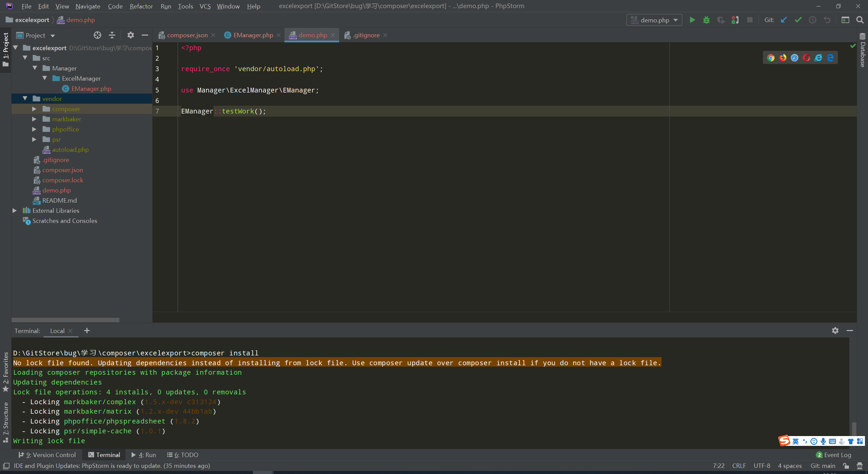Click the Git commit checkmark icon
The image size is (868, 474).
pyautogui.click(x=798, y=20)
